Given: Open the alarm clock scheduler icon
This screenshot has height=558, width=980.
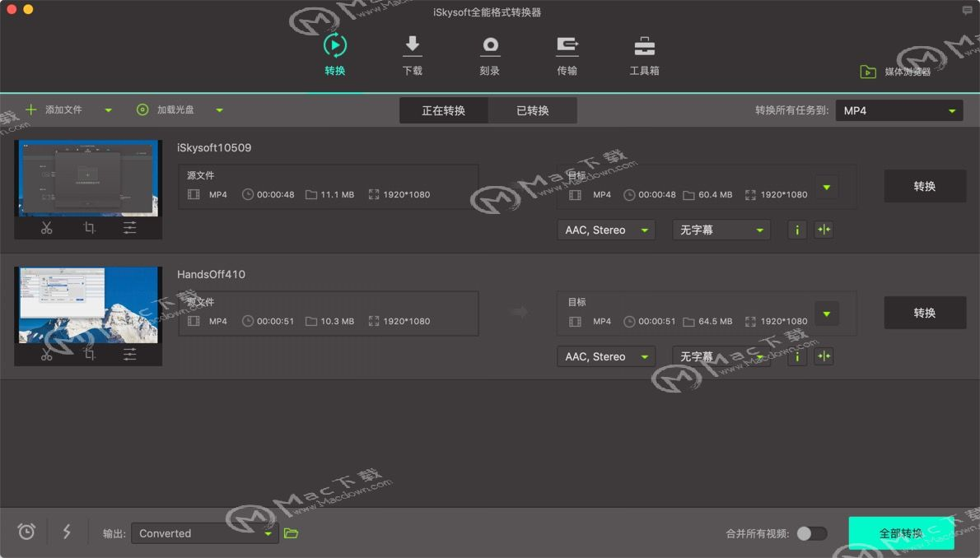Looking at the screenshot, I should [26, 532].
